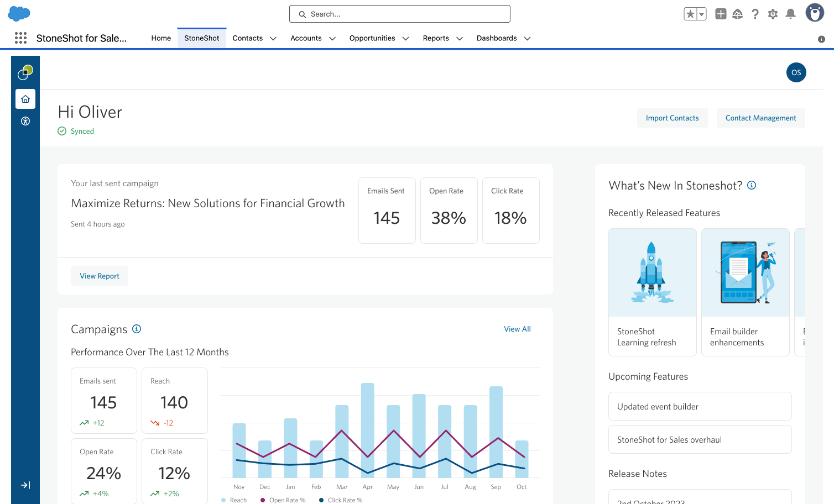Click the Open Rate 24% stat card
834x504 pixels.
(104, 471)
